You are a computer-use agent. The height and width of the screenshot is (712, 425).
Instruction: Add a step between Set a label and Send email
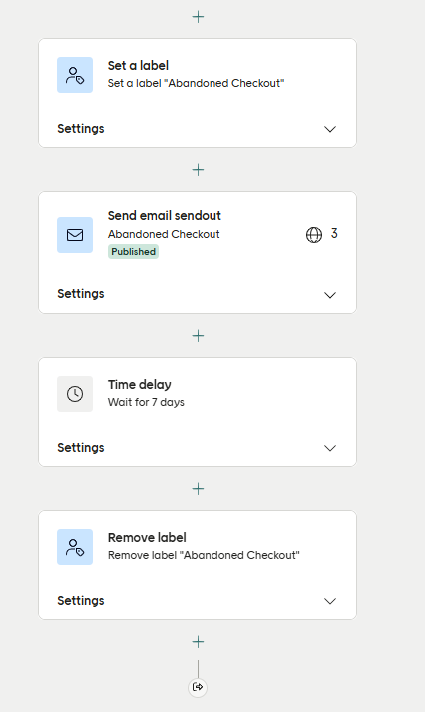(x=198, y=170)
